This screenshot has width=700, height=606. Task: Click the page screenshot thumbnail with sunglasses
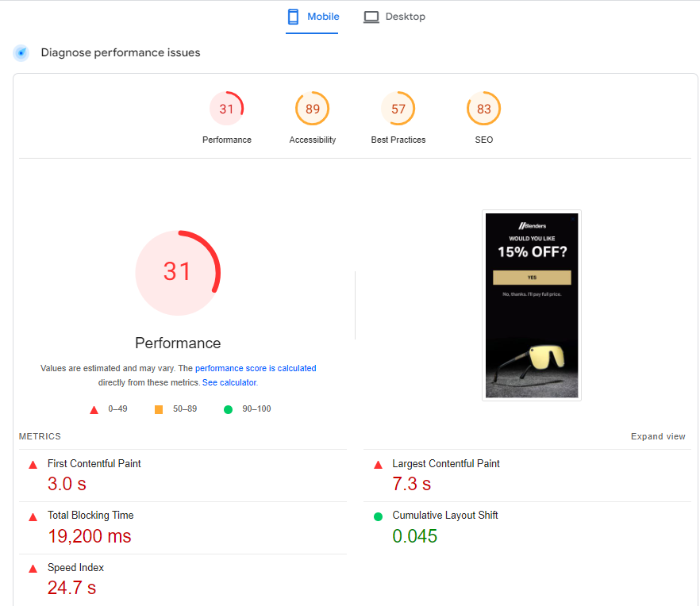(532, 305)
